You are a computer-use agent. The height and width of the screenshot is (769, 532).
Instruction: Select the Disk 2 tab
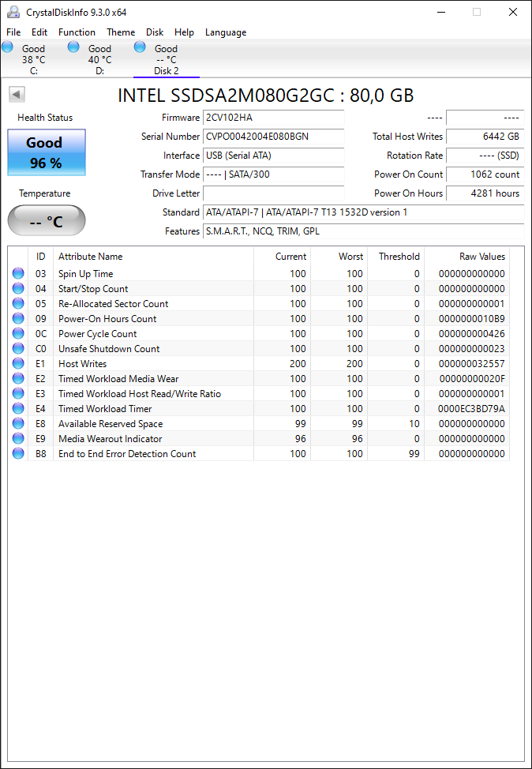[167, 59]
